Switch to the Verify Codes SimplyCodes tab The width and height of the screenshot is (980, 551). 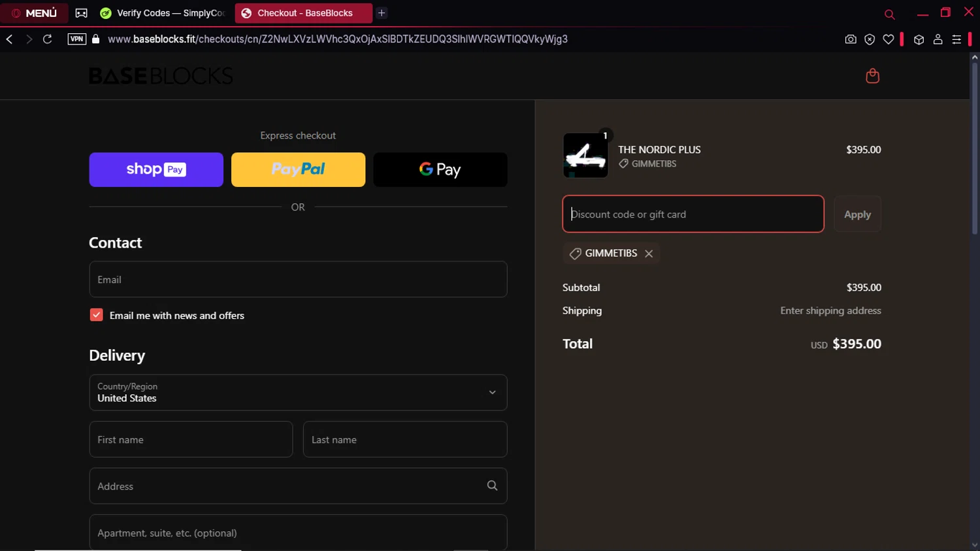(163, 13)
